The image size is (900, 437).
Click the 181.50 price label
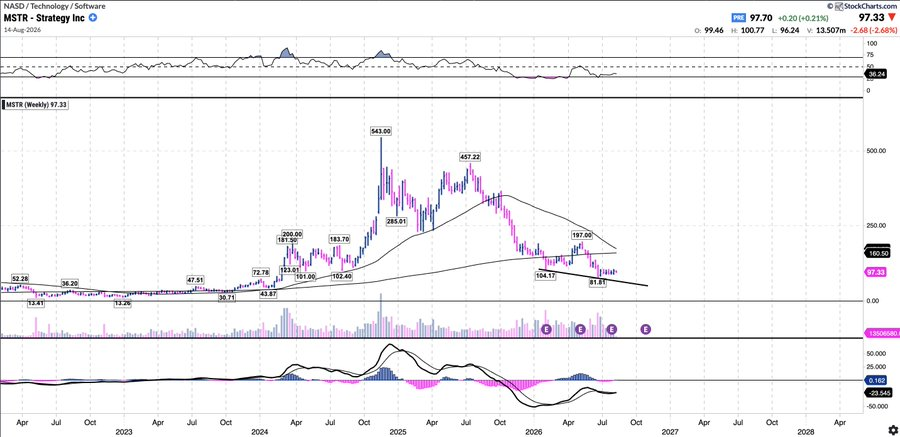(287, 240)
